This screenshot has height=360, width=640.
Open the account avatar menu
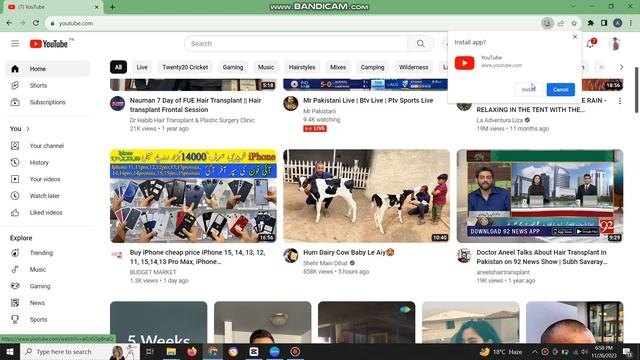[x=615, y=44]
